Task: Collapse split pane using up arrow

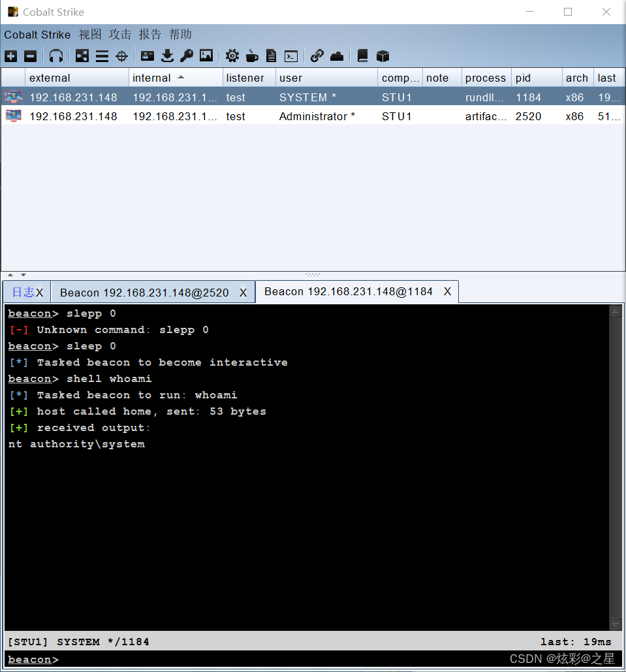Action: coord(10,275)
